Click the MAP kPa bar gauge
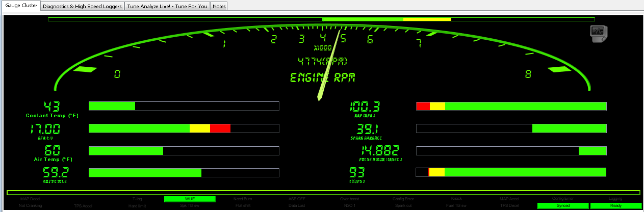Viewport: 644px width, 212px height. point(511,106)
